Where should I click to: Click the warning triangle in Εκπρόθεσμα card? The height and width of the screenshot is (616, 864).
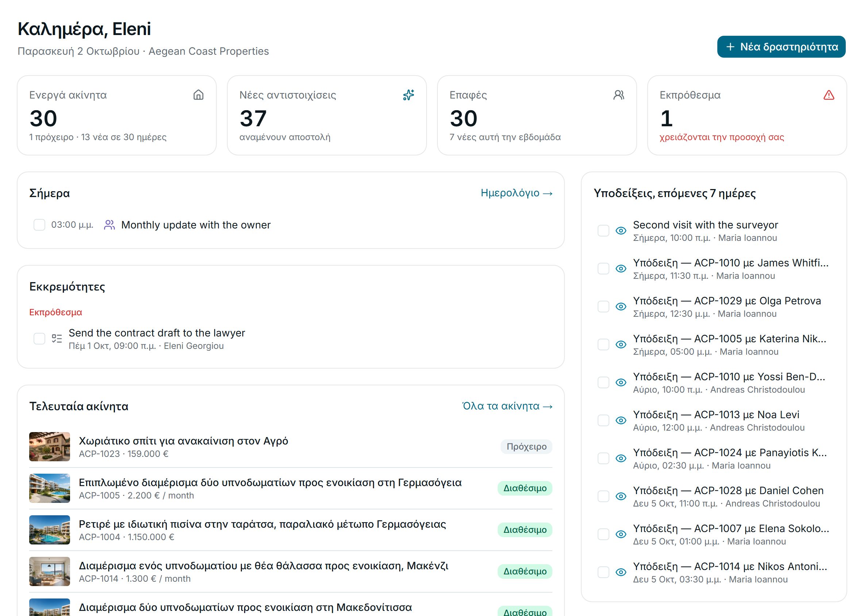829,95
